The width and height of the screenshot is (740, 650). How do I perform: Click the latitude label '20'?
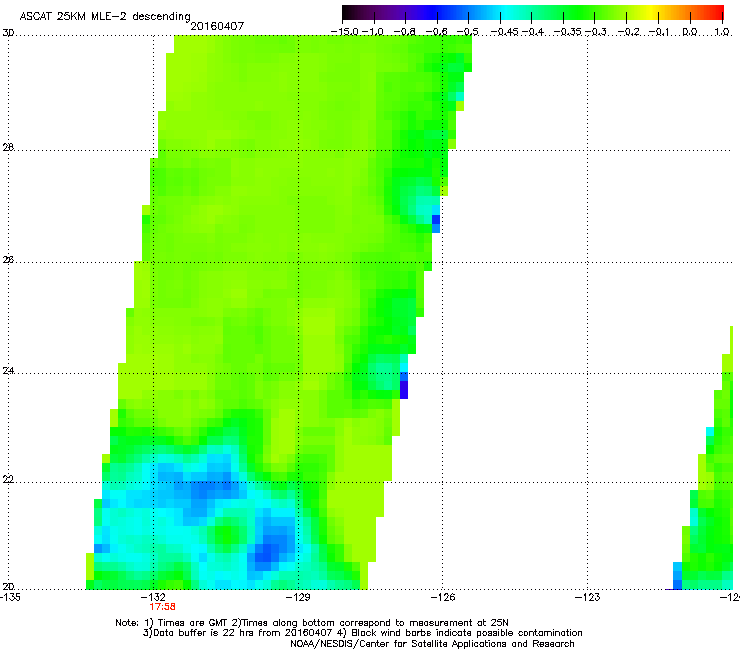tap(8, 586)
